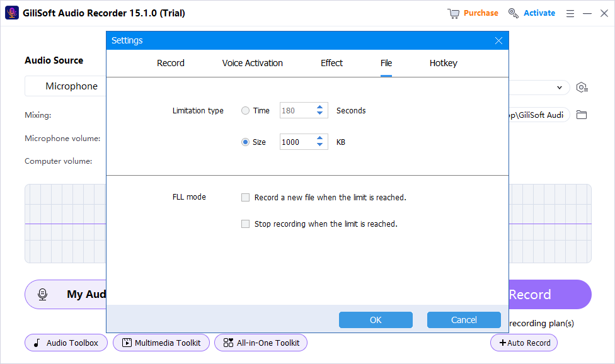615x364 pixels.
Task: Click the Limitation type label
Action: (198, 110)
